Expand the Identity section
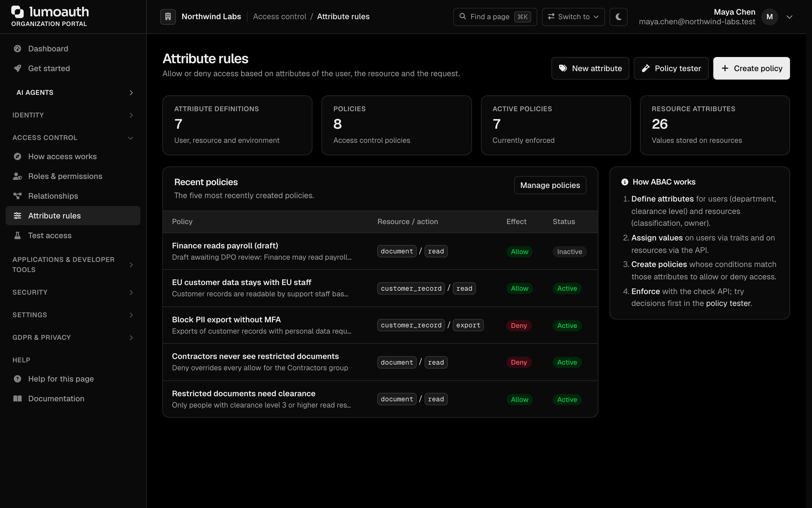 (x=73, y=115)
